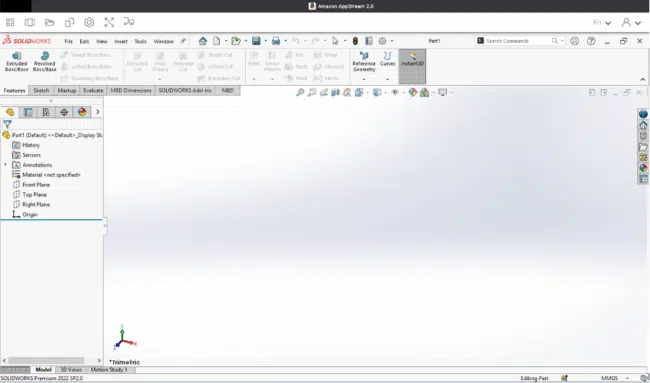Expand more manager tabs with arrow
650x383 pixels.
tap(97, 112)
